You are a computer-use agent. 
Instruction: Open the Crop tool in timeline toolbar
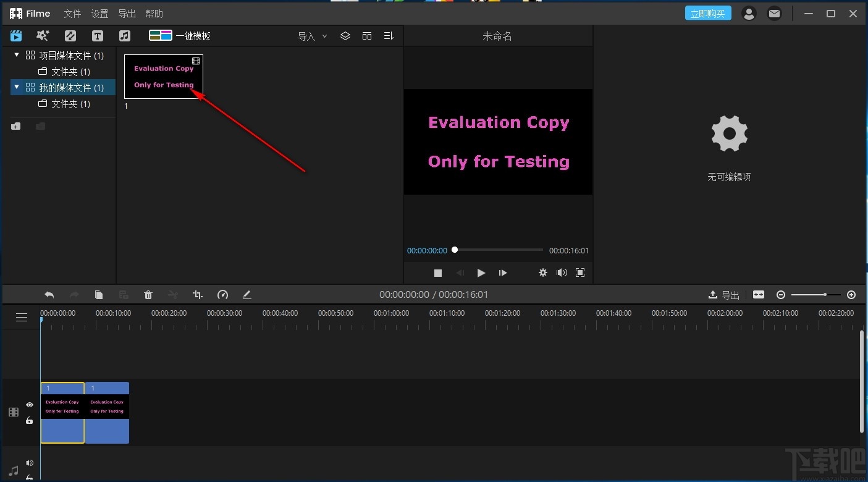(x=198, y=295)
